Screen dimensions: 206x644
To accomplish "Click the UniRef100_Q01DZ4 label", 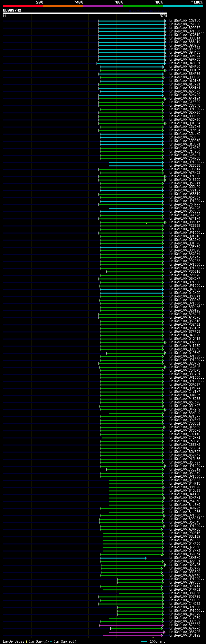I will pyautogui.click(x=185, y=123).
